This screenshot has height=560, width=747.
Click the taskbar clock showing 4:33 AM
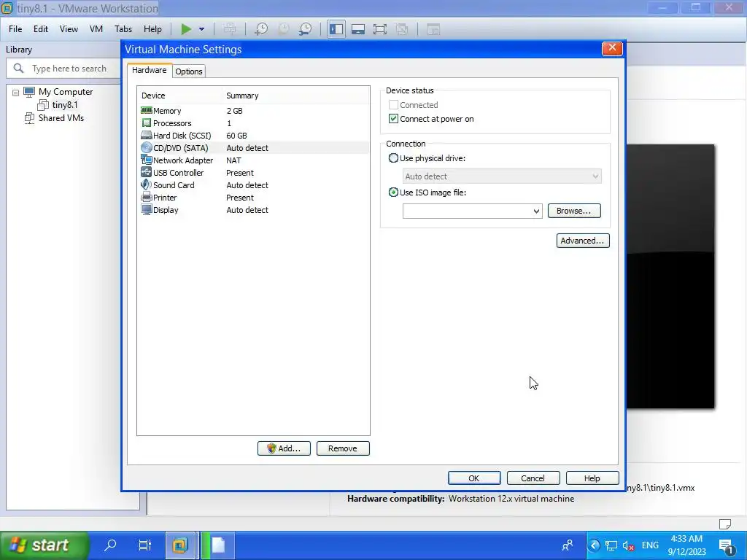pos(686,545)
